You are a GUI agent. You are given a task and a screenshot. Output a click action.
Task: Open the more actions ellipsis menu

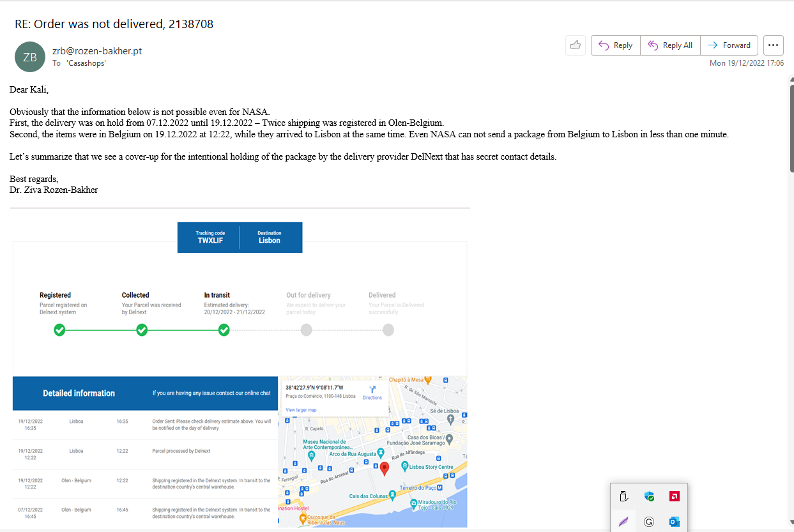coord(773,45)
